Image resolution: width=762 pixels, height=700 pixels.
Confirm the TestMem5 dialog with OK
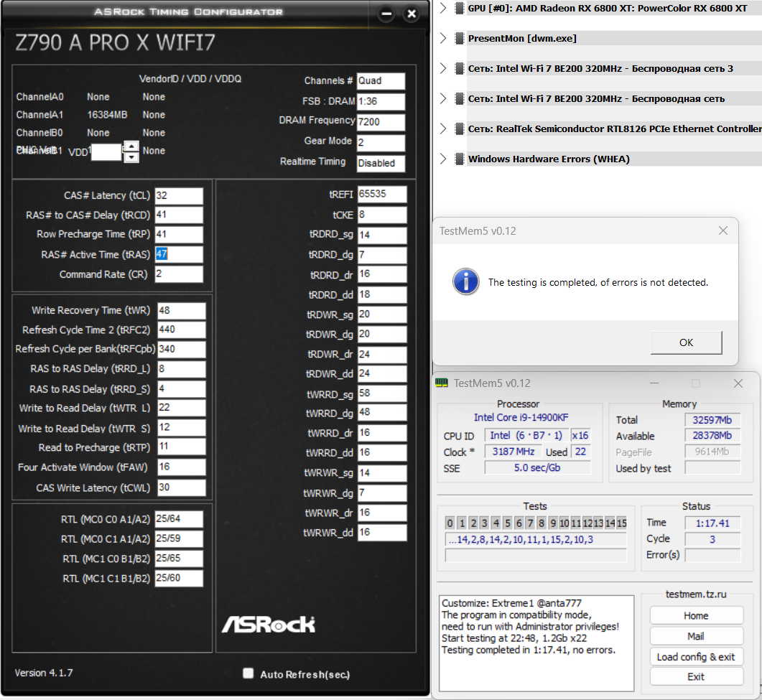tap(686, 342)
